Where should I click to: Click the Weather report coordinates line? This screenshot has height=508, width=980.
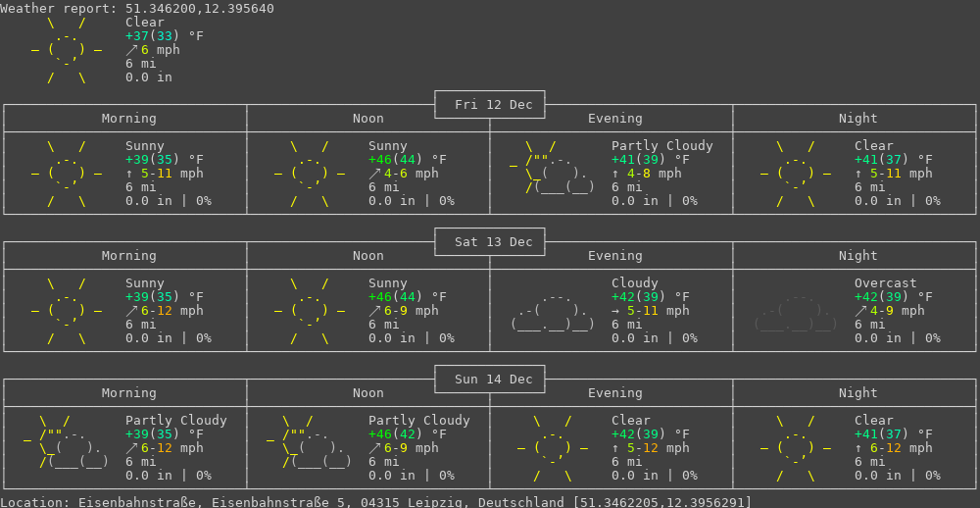point(137,9)
